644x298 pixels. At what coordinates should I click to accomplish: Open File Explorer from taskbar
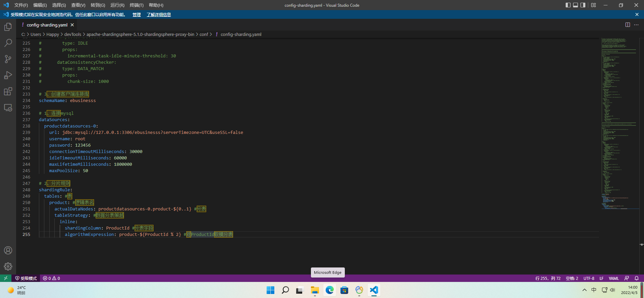tap(315, 290)
